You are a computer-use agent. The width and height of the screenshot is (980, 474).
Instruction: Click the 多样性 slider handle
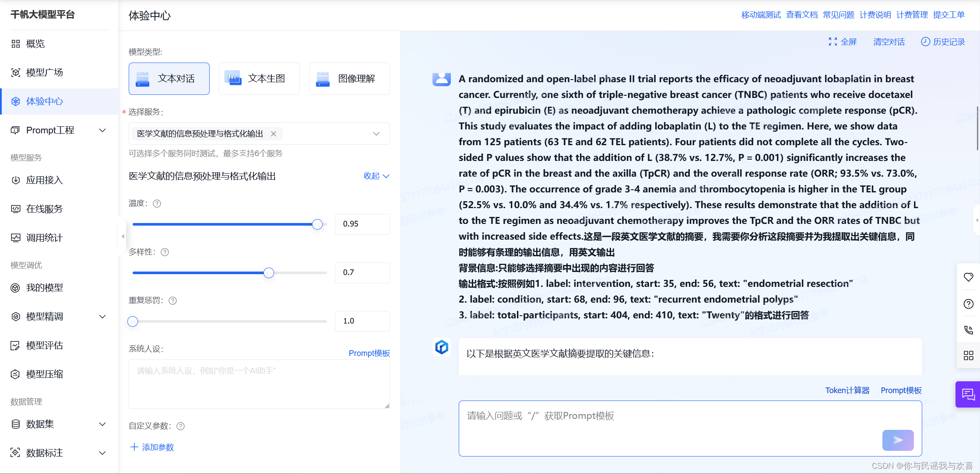(x=269, y=273)
